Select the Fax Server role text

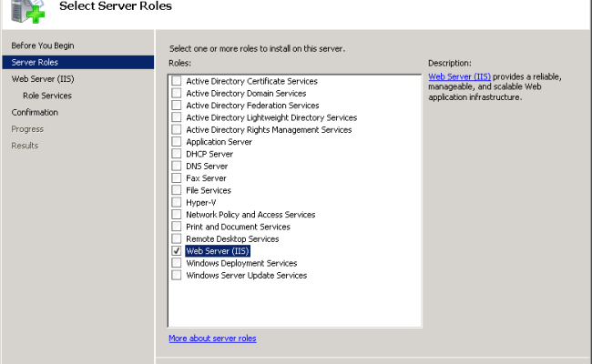[206, 178]
